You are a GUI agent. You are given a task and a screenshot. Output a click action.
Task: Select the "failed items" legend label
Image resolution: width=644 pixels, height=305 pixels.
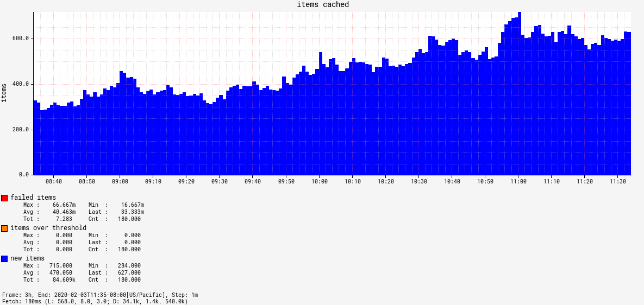(33, 198)
